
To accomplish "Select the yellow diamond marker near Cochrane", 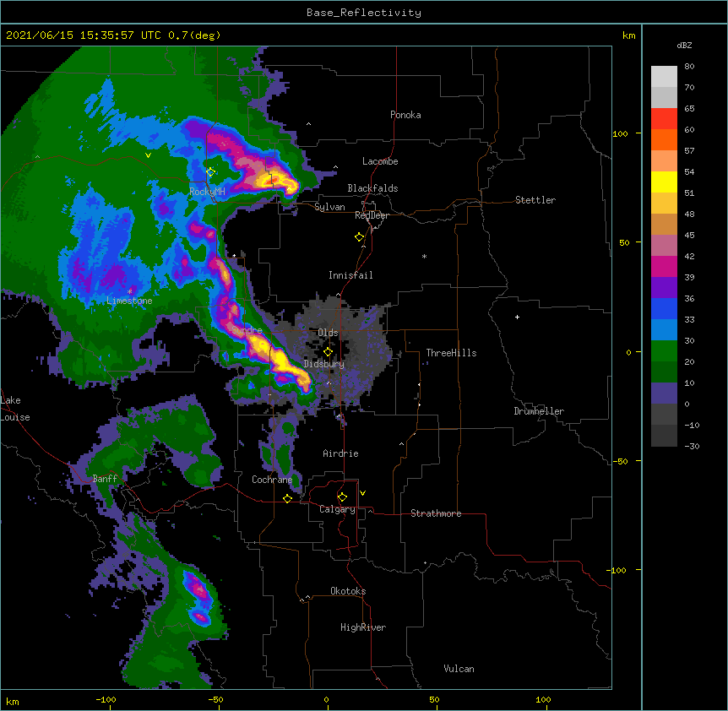I will coord(287,498).
